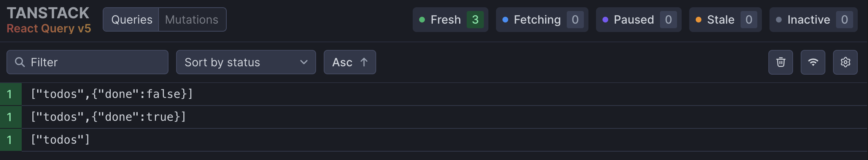The height and width of the screenshot is (160, 868).
Task: Open devtools settings via the gear icon
Action: click(845, 62)
